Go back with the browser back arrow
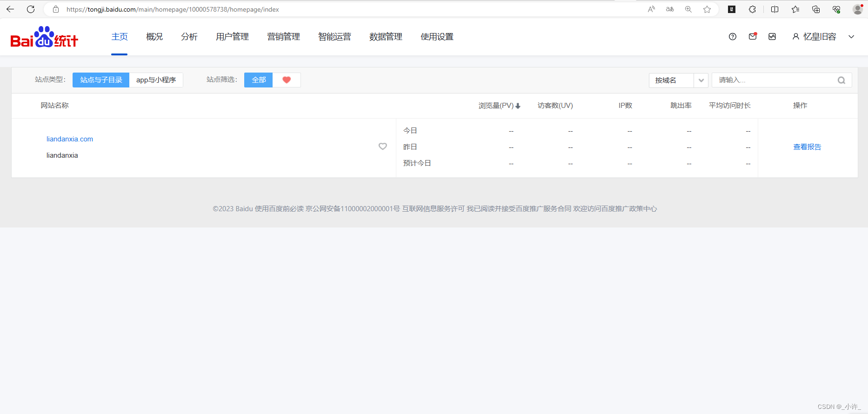 tap(10, 9)
